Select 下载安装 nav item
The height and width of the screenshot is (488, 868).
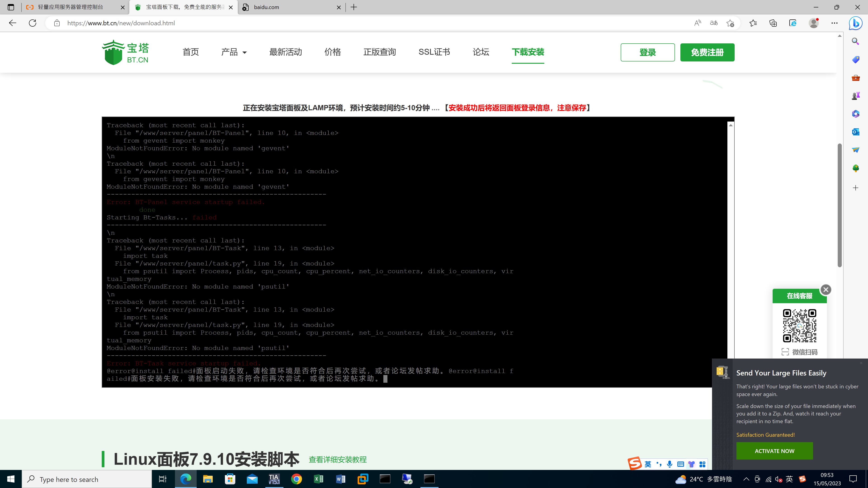point(528,52)
